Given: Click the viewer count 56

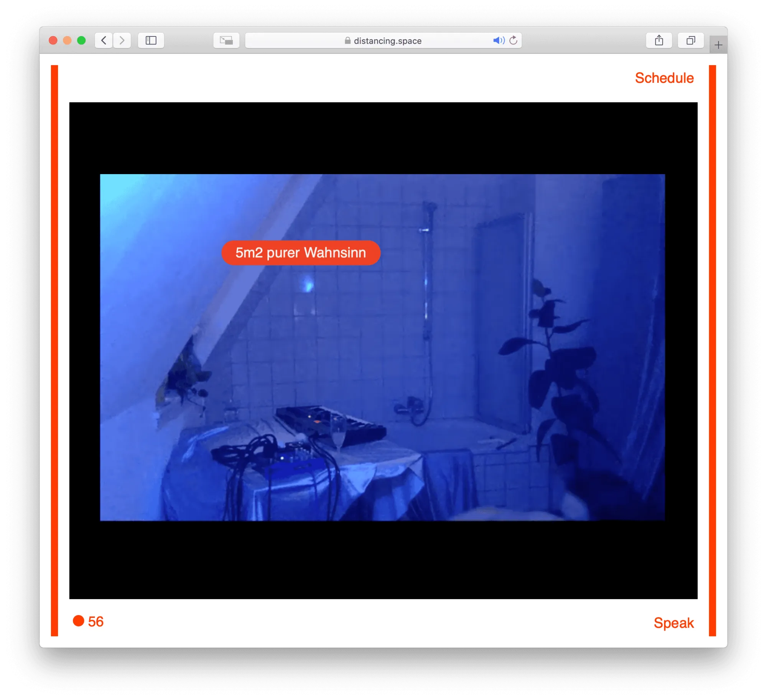Looking at the screenshot, I should (x=95, y=621).
